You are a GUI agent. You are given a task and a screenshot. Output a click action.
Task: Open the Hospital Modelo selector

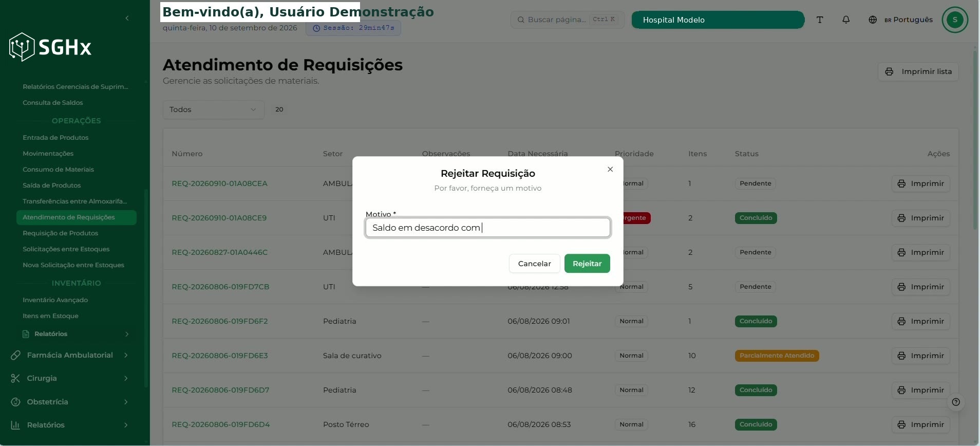[718, 20]
